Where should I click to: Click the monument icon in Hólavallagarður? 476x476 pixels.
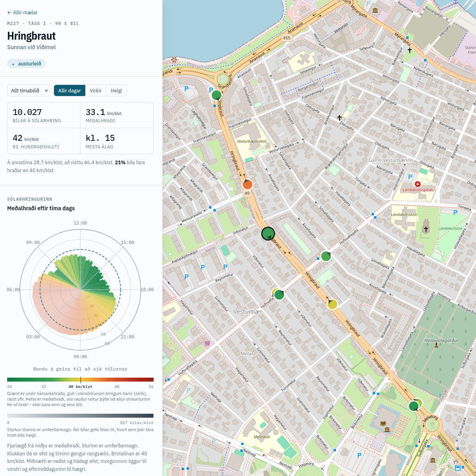pyautogui.click(x=436, y=345)
